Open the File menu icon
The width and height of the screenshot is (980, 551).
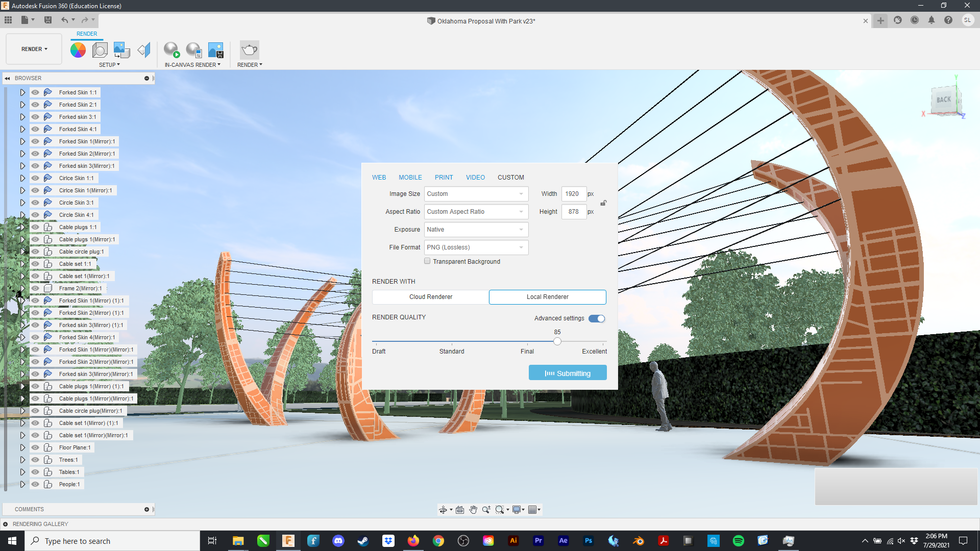coord(24,20)
